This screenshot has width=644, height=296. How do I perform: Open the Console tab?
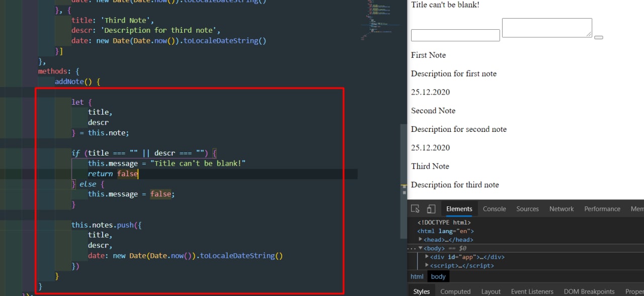click(495, 209)
